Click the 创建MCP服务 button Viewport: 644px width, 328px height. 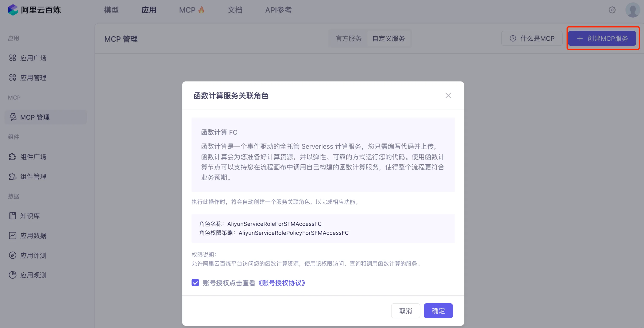(x=602, y=39)
